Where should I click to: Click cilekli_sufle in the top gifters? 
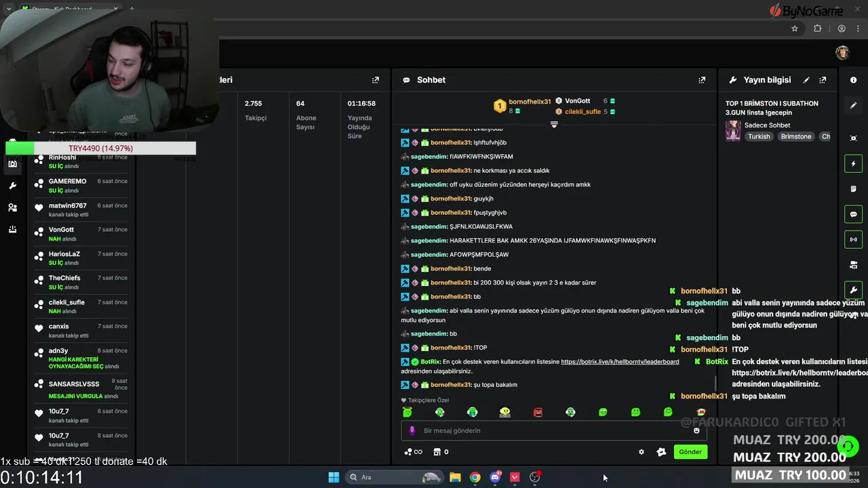click(583, 112)
